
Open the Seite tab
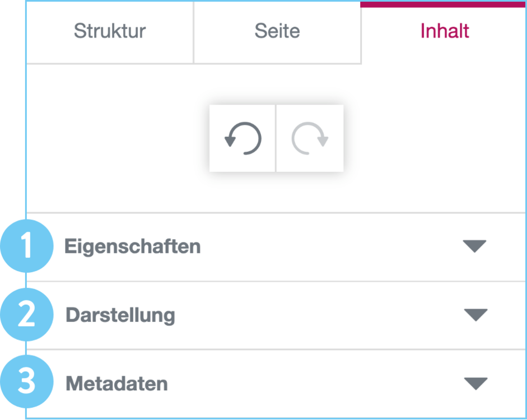[277, 31]
